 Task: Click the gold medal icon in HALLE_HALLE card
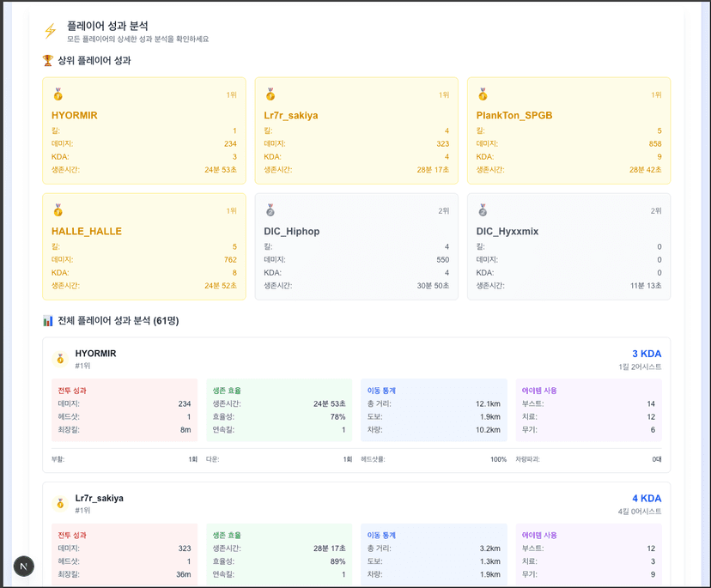click(58, 210)
